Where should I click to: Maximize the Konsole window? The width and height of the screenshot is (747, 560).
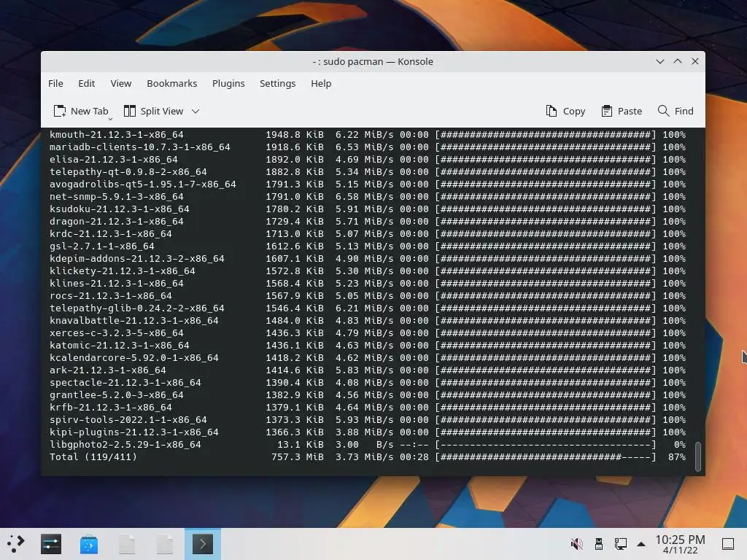click(x=678, y=61)
